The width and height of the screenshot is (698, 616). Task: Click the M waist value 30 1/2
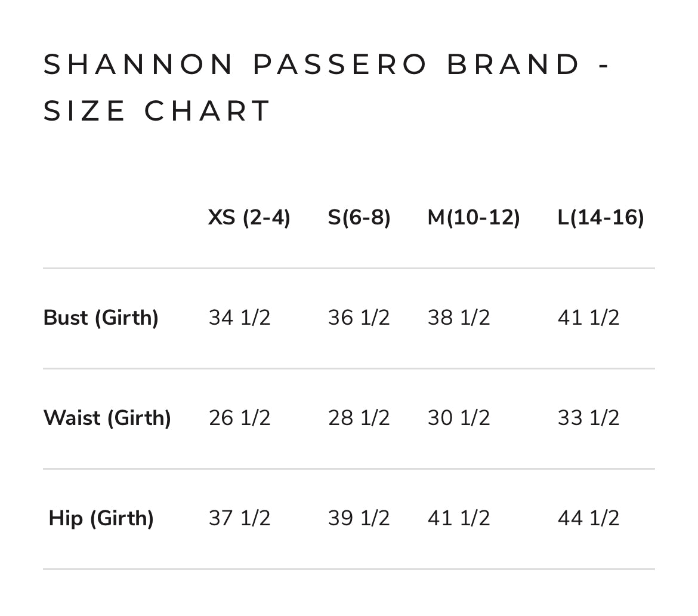coord(459,418)
